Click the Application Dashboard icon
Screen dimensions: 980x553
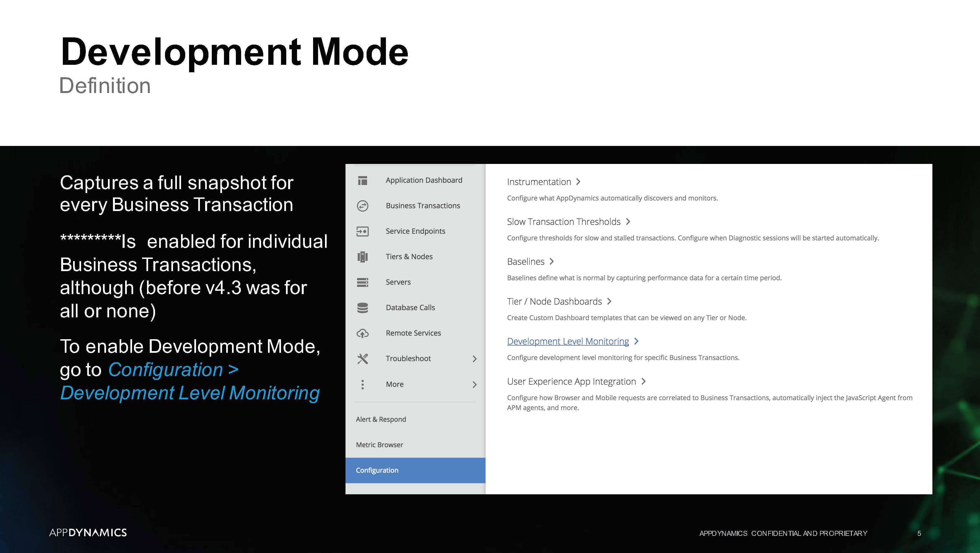coord(363,180)
